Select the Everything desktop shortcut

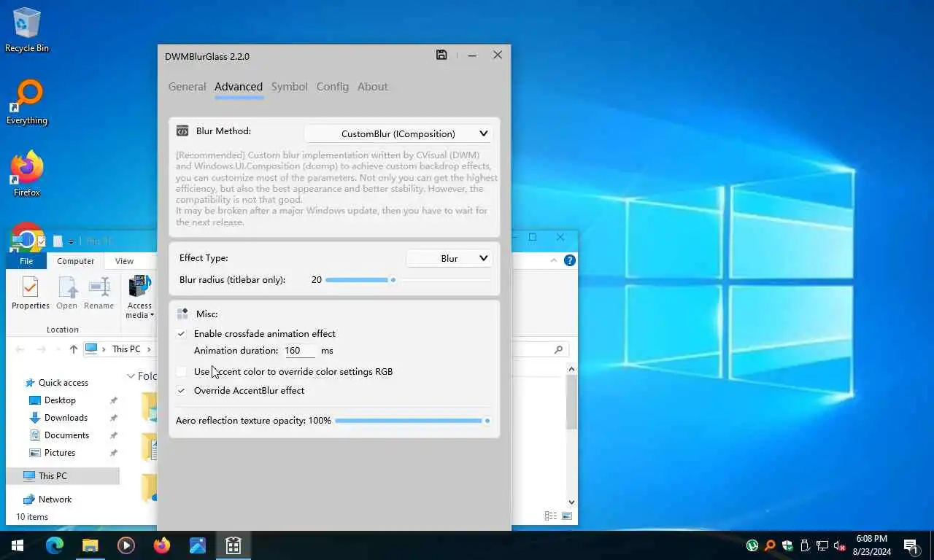click(x=27, y=102)
